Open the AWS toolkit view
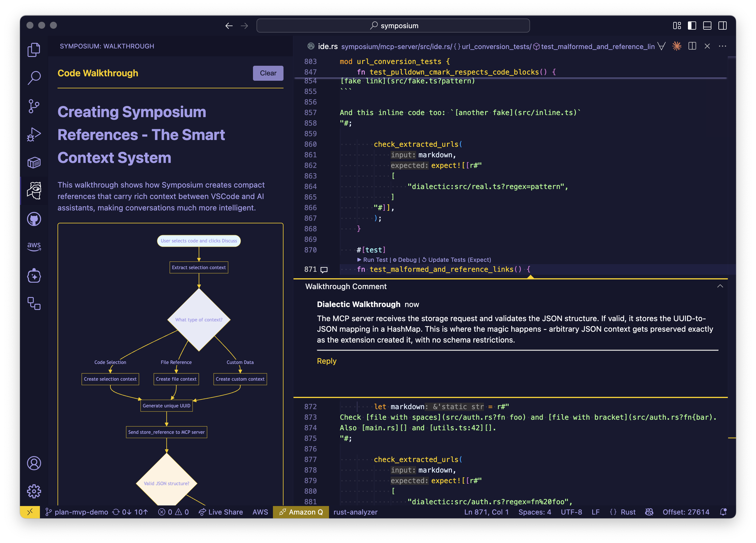 tap(34, 247)
